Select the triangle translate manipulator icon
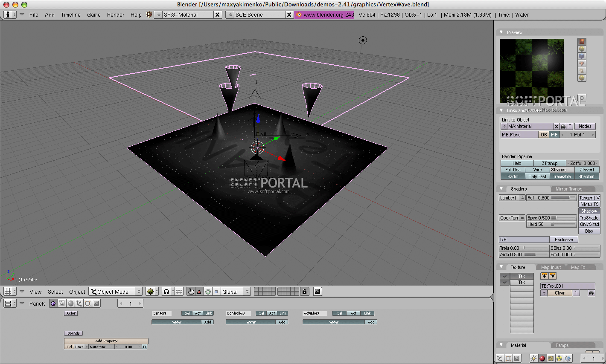 coord(199,292)
